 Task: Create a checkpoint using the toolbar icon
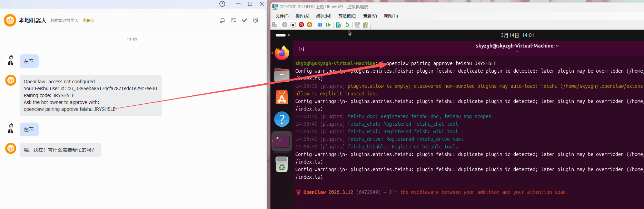pos(338,25)
